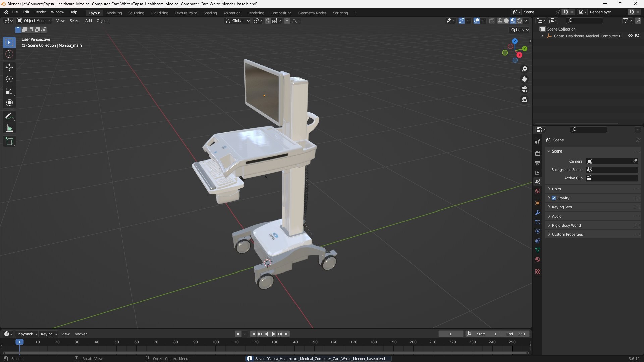Open Modifier properties wrench icon
Viewport: 644px width, 362px height.
[538, 213]
